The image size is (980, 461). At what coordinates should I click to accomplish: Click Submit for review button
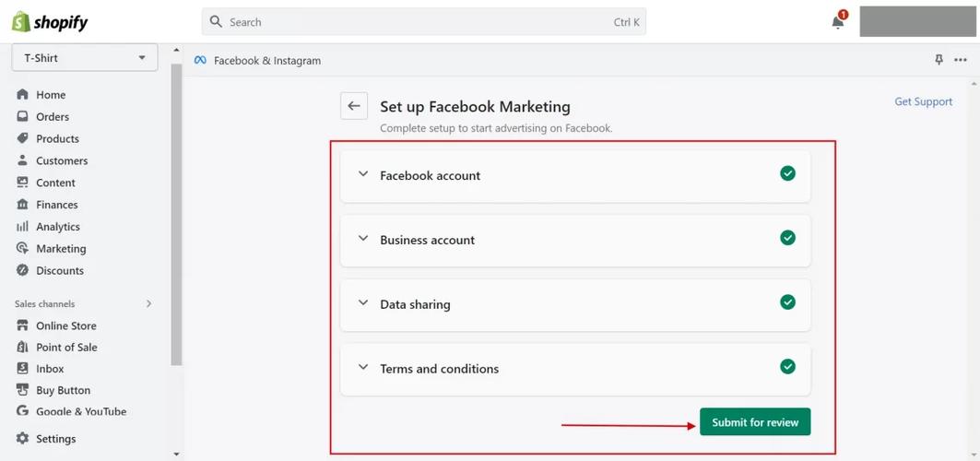755,421
